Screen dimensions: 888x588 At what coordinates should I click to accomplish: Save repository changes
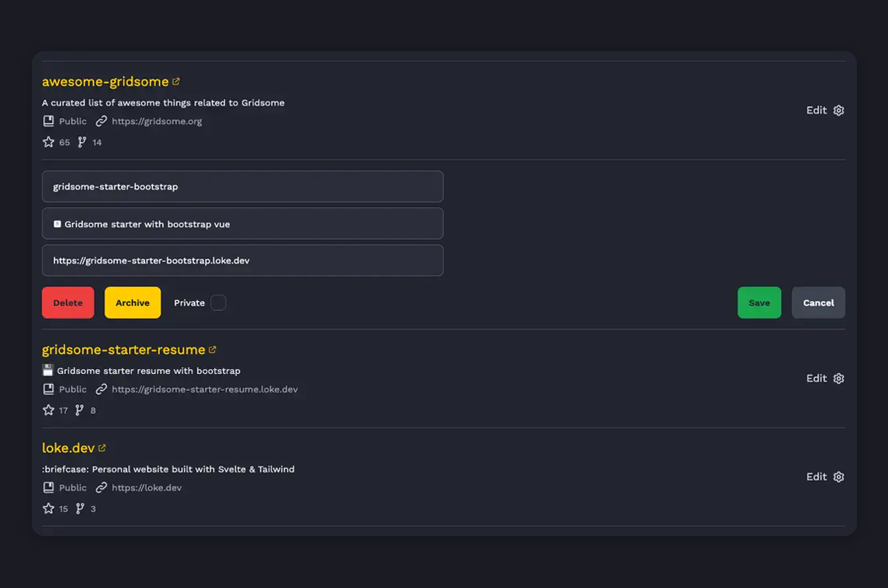[x=759, y=303]
